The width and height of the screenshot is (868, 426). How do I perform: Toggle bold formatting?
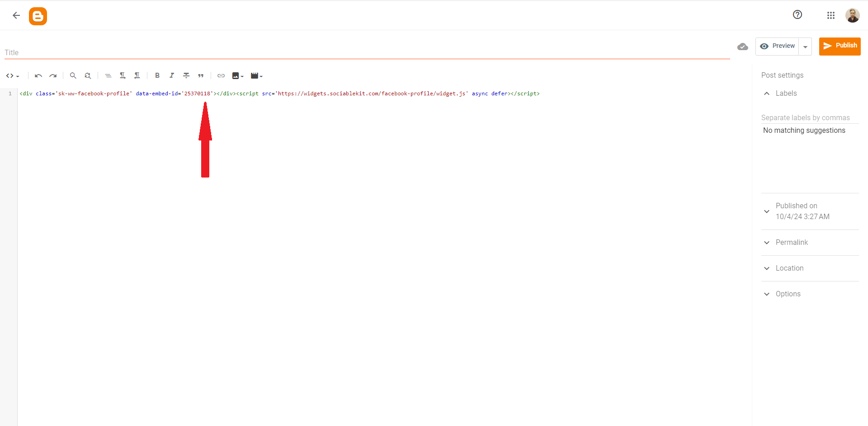pyautogui.click(x=157, y=75)
